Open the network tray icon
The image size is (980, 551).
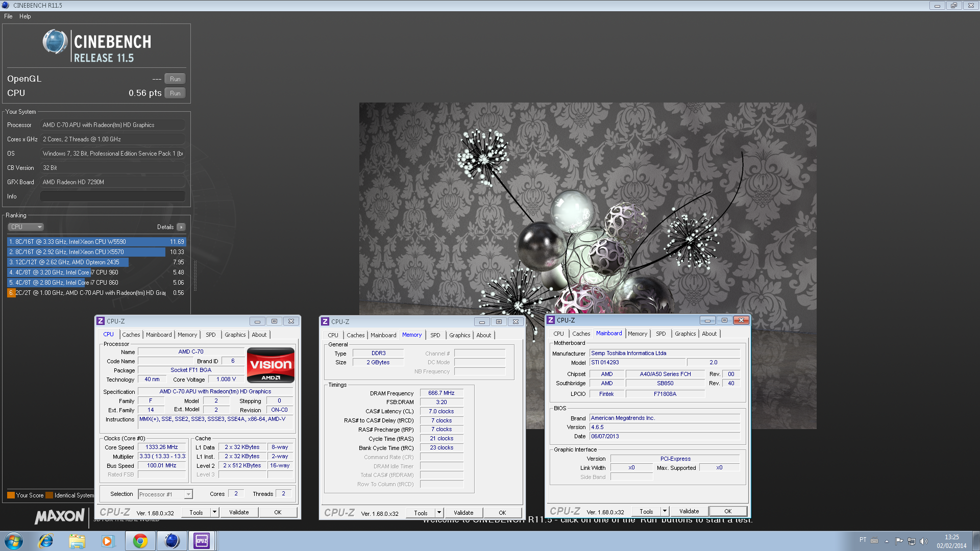[x=911, y=541]
